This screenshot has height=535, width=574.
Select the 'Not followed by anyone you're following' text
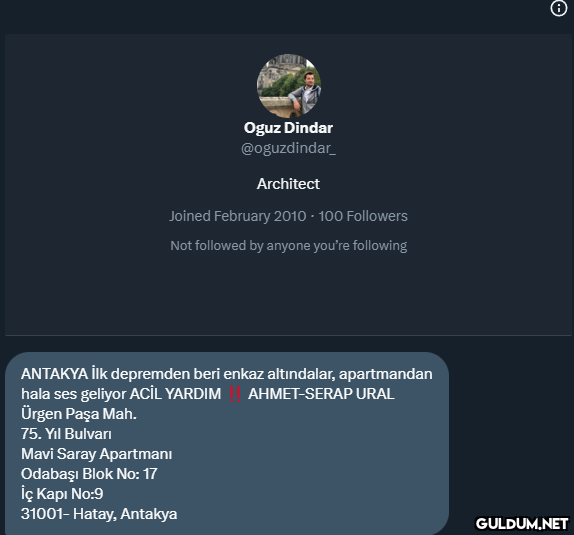(288, 246)
